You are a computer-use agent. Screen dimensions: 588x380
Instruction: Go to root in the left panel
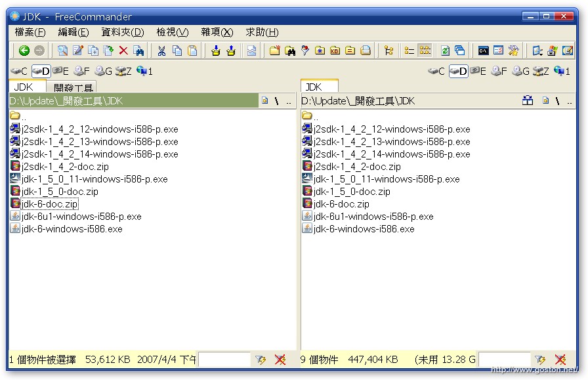276,101
